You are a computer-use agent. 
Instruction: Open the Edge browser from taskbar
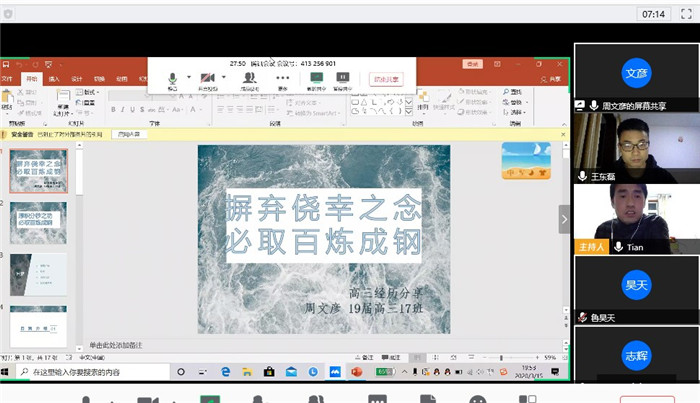pyautogui.click(x=225, y=372)
